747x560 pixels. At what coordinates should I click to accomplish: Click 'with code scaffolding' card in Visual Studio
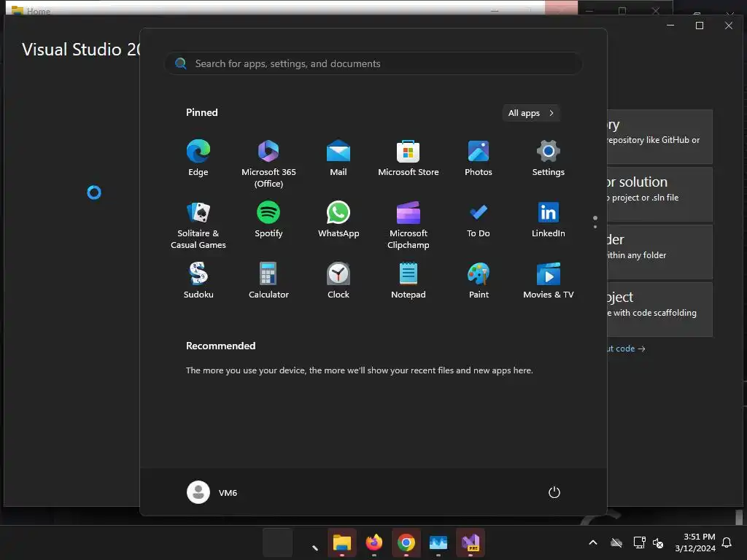pos(659,309)
